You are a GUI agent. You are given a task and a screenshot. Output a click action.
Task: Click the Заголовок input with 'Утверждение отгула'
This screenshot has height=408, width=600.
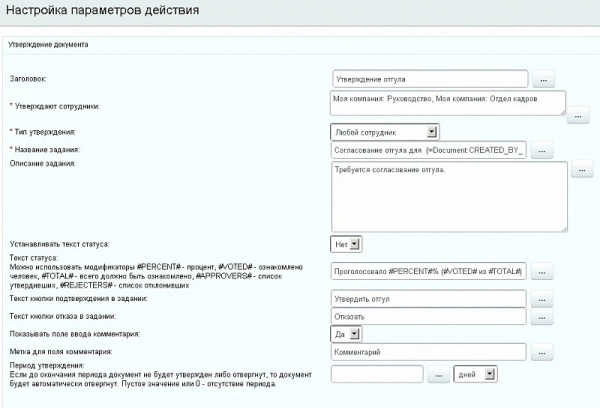click(428, 78)
